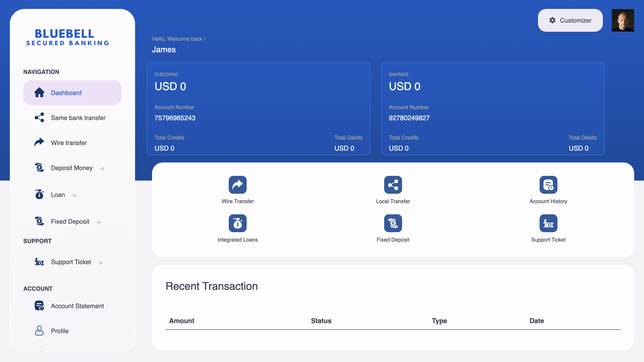Click the Integrated Loans money bag icon
The height and width of the screenshot is (362, 644).
coord(237,223)
